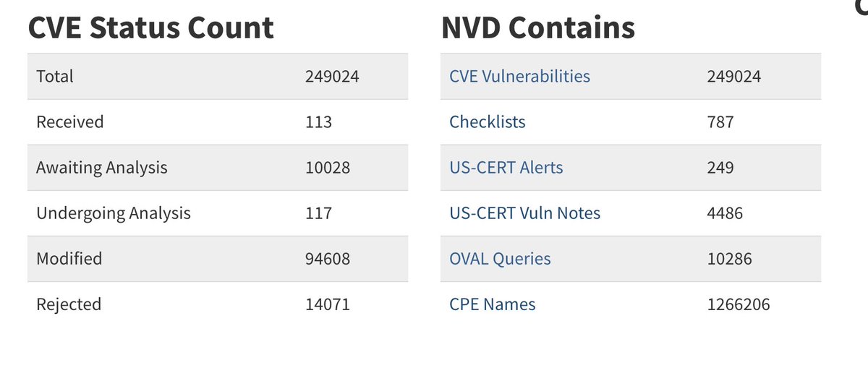The image size is (868, 368).
Task: Select the CPE Names count 1266206
Action: click(739, 304)
